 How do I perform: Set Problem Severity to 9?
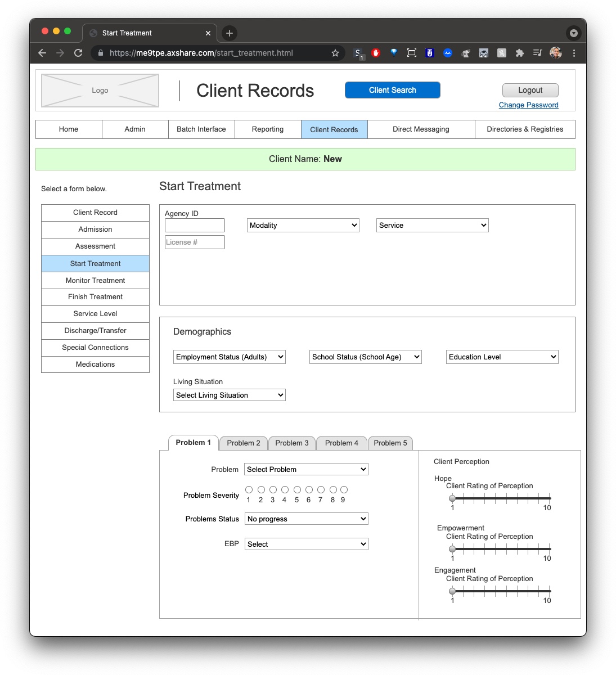[x=344, y=490]
